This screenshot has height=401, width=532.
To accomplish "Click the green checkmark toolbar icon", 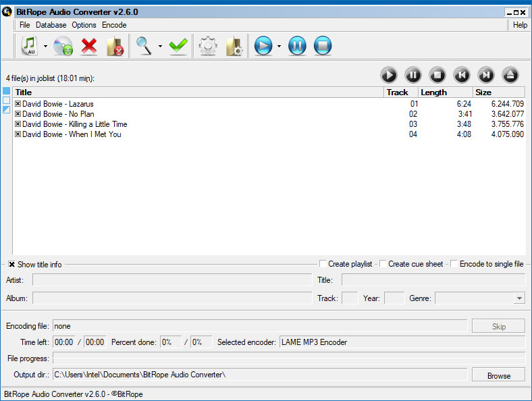I will tap(178, 46).
